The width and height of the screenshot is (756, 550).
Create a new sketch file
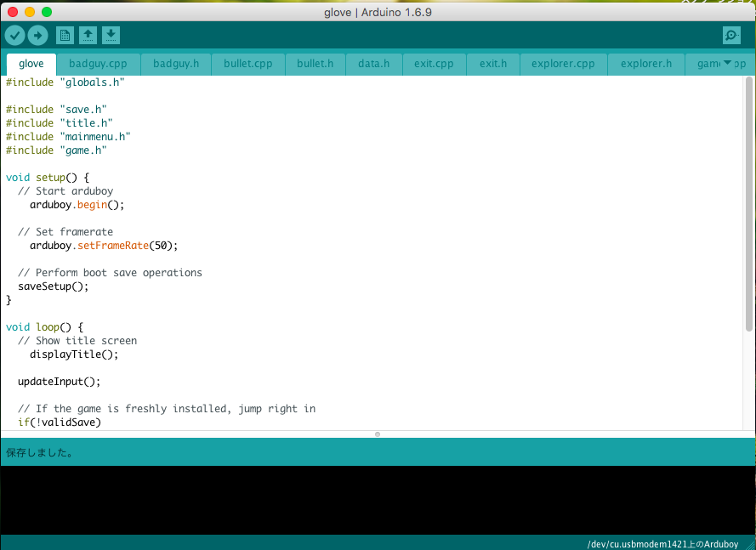(x=65, y=35)
